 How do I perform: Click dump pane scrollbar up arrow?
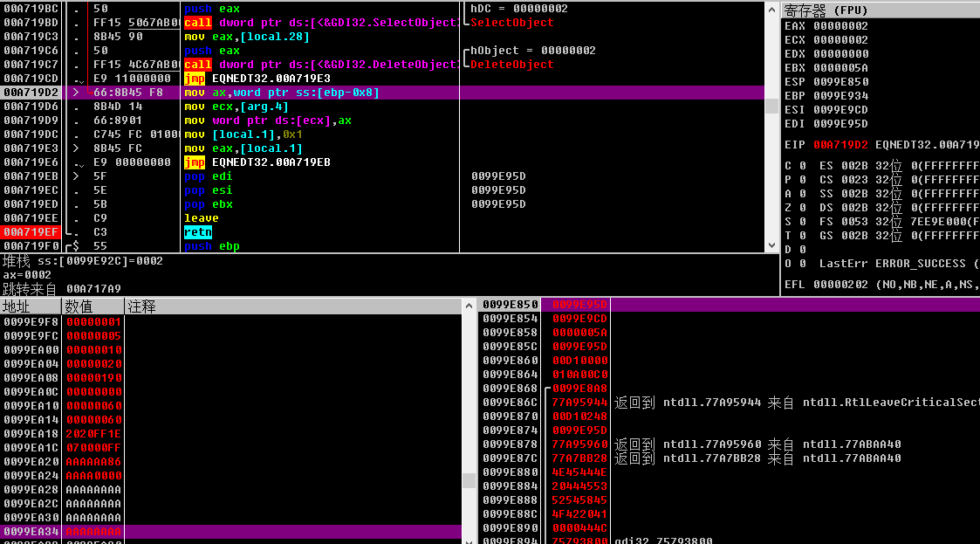click(469, 306)
